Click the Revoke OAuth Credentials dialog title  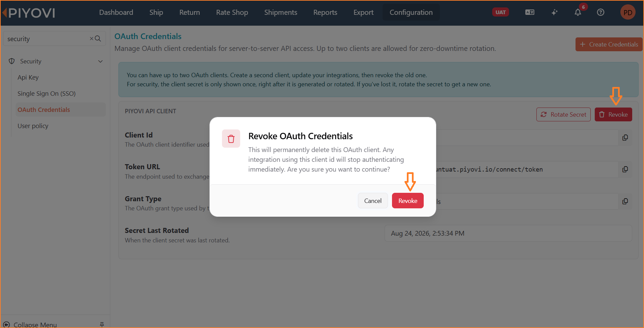pos(300,136)
